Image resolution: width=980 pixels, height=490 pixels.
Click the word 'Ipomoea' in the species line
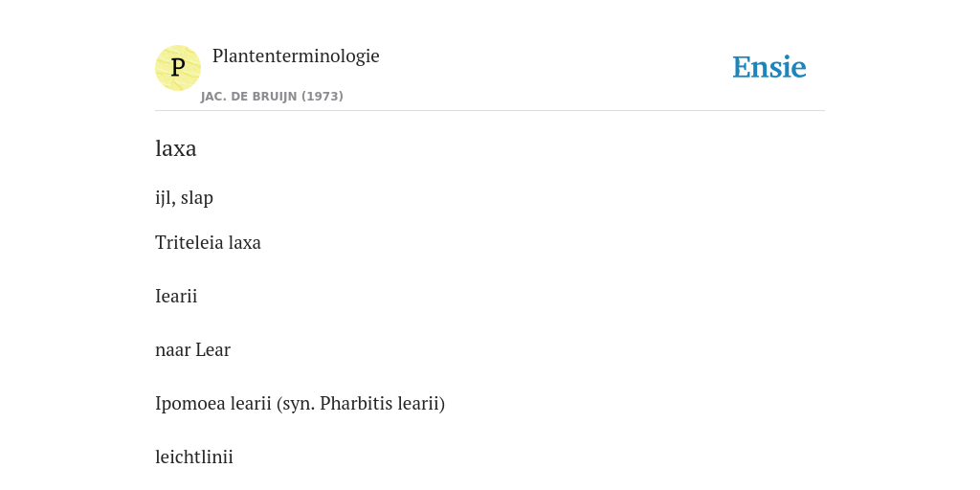182,404
